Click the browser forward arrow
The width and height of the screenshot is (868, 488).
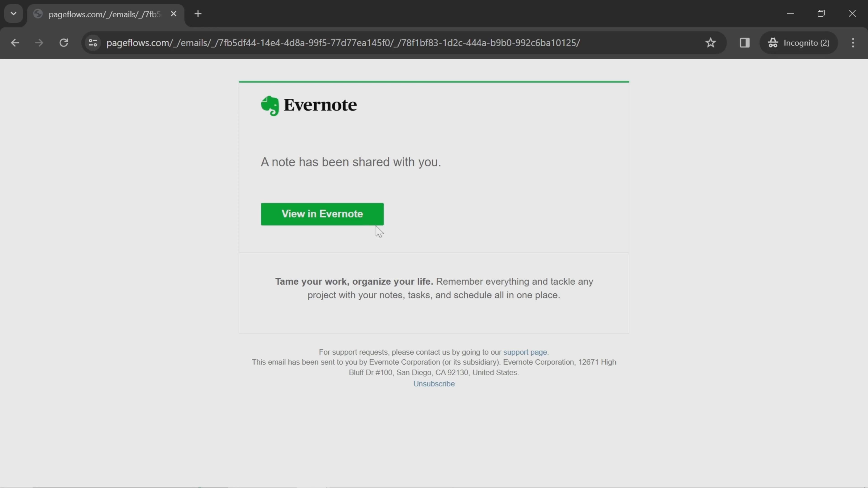[x=39, y=43]
